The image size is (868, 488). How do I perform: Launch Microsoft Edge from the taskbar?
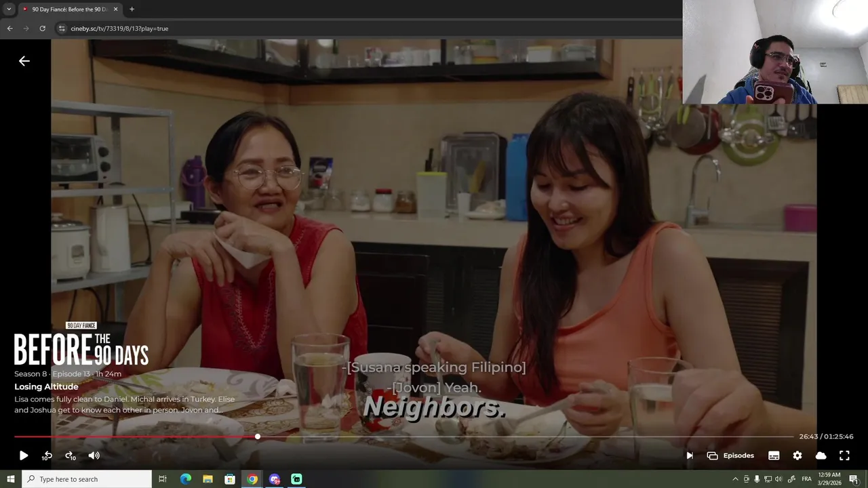(186, 479)
